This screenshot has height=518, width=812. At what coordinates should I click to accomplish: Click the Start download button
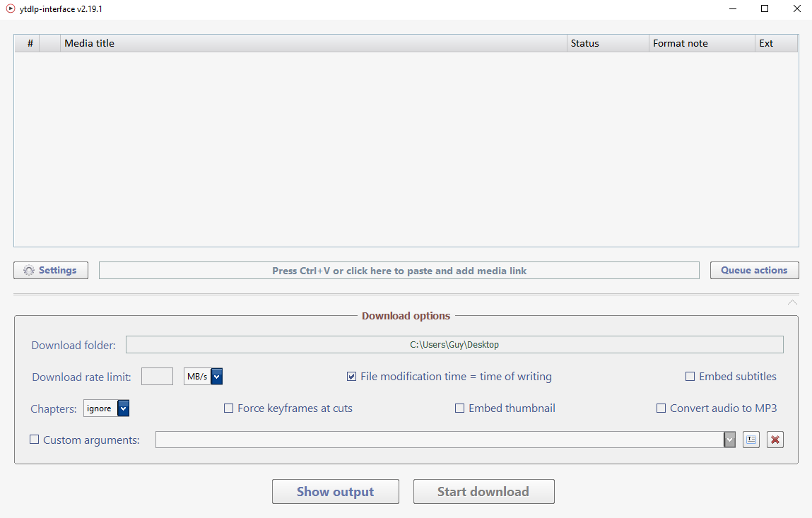483,492
